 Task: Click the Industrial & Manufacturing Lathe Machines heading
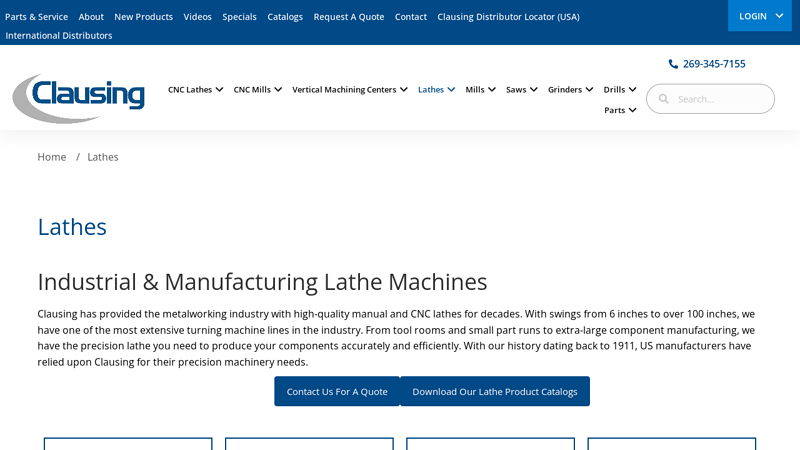tap(262, 282)
